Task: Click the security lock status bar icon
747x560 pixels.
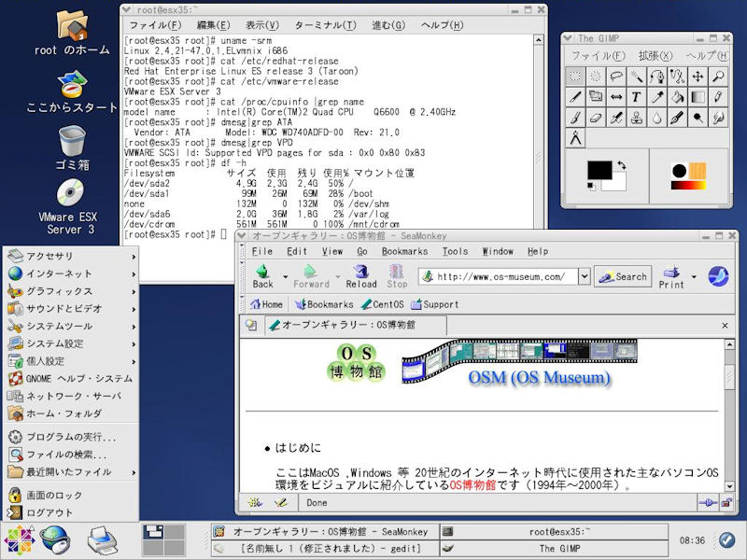Action: [x=726, y=502]
